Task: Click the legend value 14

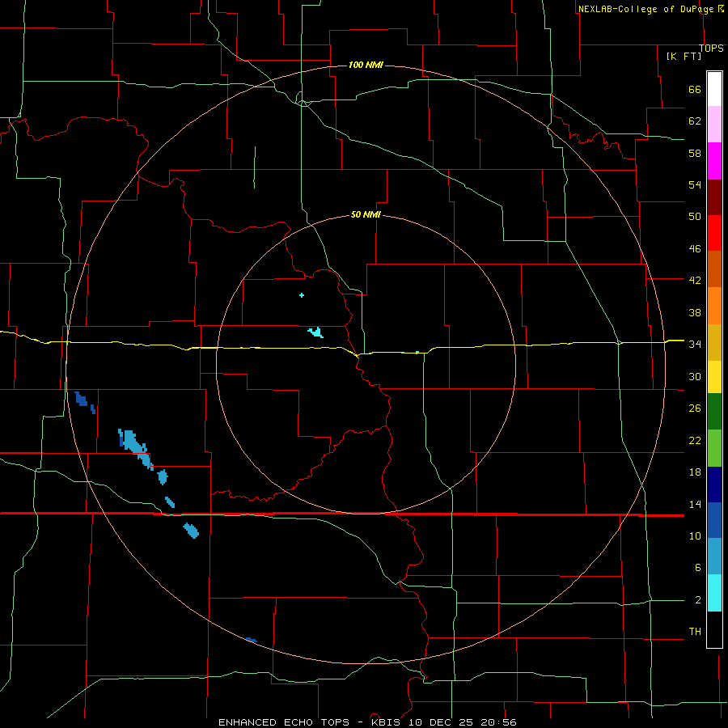Action: pos(695,504)
